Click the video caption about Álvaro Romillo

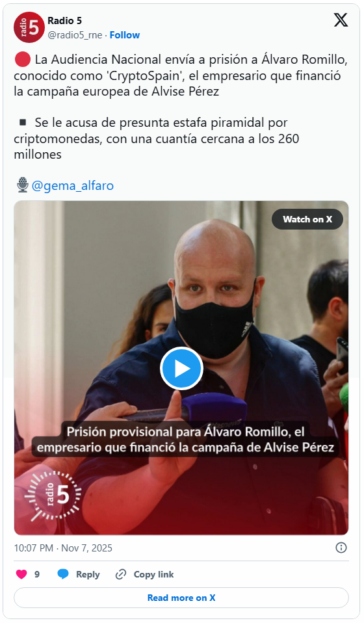pos(185,440)
